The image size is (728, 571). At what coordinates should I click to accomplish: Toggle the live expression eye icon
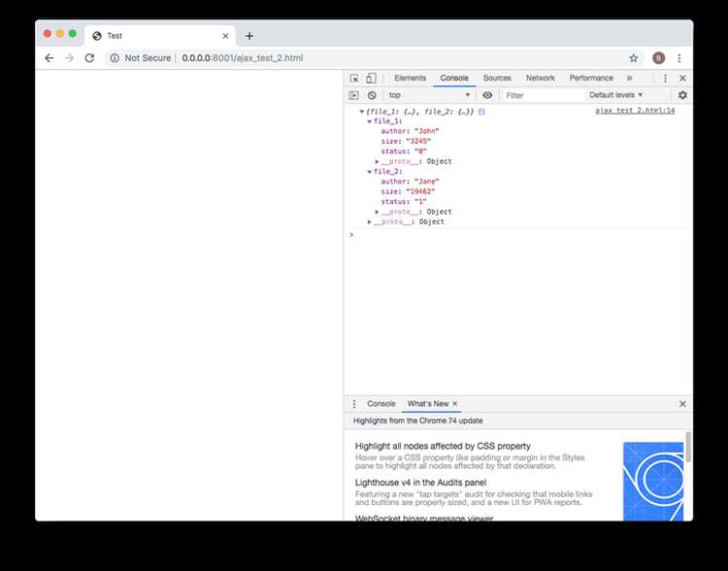(487, 95)
